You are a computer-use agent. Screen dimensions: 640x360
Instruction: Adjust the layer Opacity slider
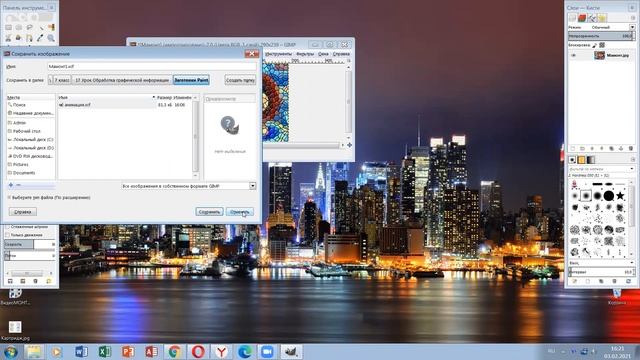601,36
